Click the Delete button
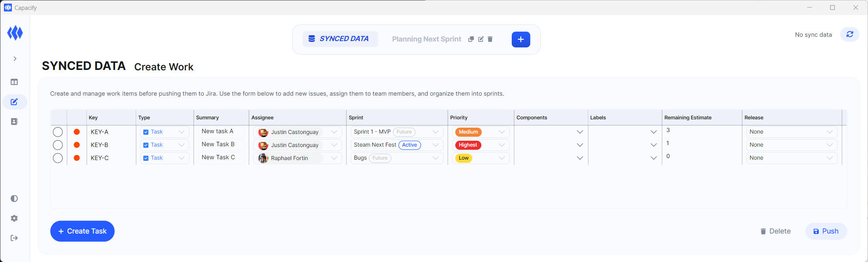This screenshot has width=868, height=262. 776,231
